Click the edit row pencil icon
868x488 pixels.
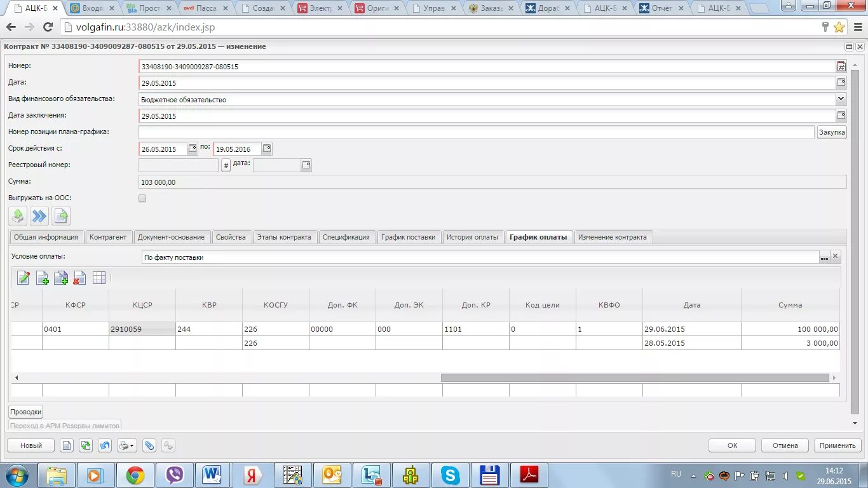tap(24, 278)
